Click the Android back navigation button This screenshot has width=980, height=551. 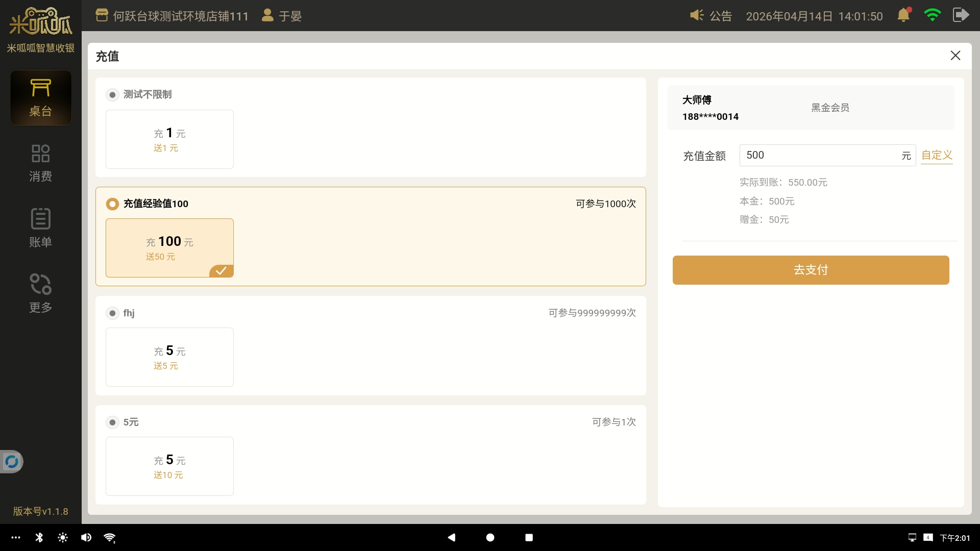(451, 537)
